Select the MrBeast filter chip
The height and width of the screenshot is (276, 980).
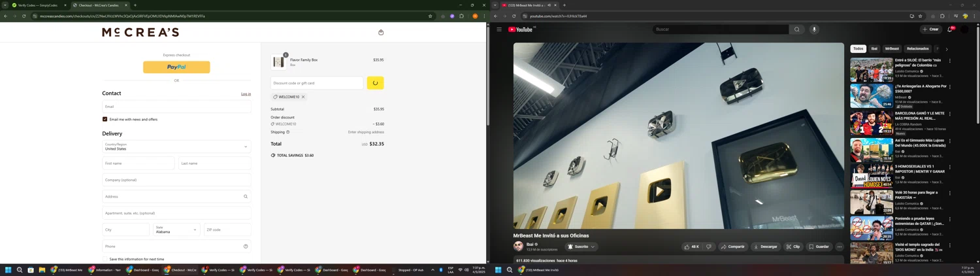pos(892,48)
